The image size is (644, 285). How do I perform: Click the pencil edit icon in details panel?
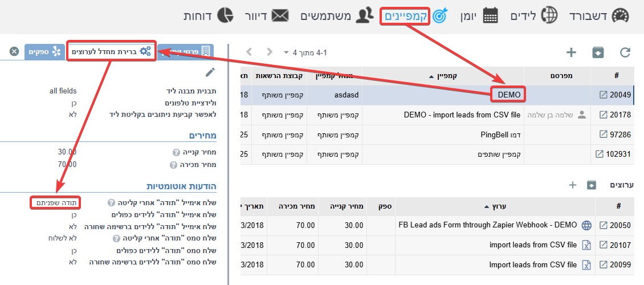pyautogui.click(x=210, y=72)
